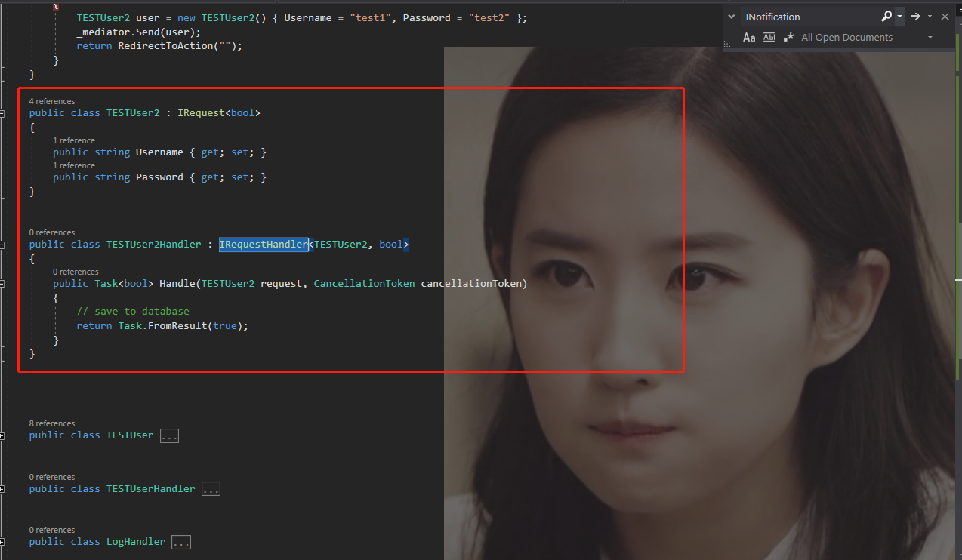Expand the collapsed LogHandler class region
Viewport: 962px width, 560px height.
[3, 542]
